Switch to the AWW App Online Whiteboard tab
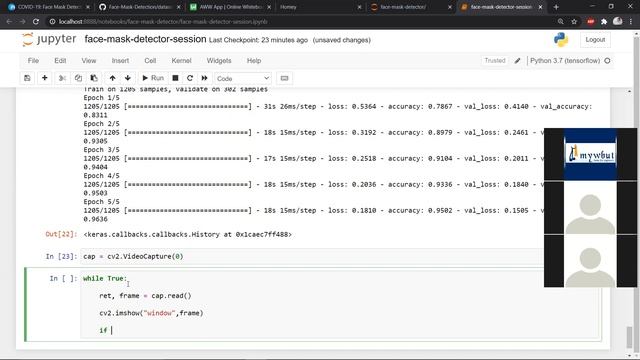 (x=229, y=7)
